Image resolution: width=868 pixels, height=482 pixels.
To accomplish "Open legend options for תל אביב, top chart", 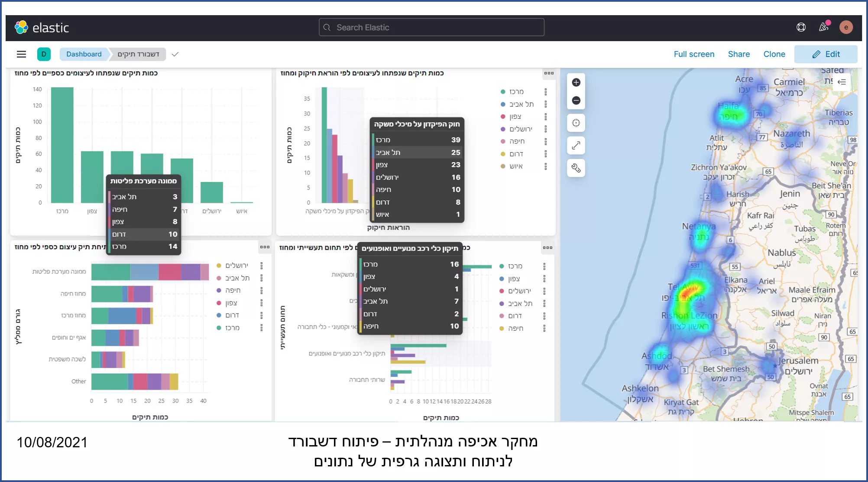I will [x=546, y=104].
